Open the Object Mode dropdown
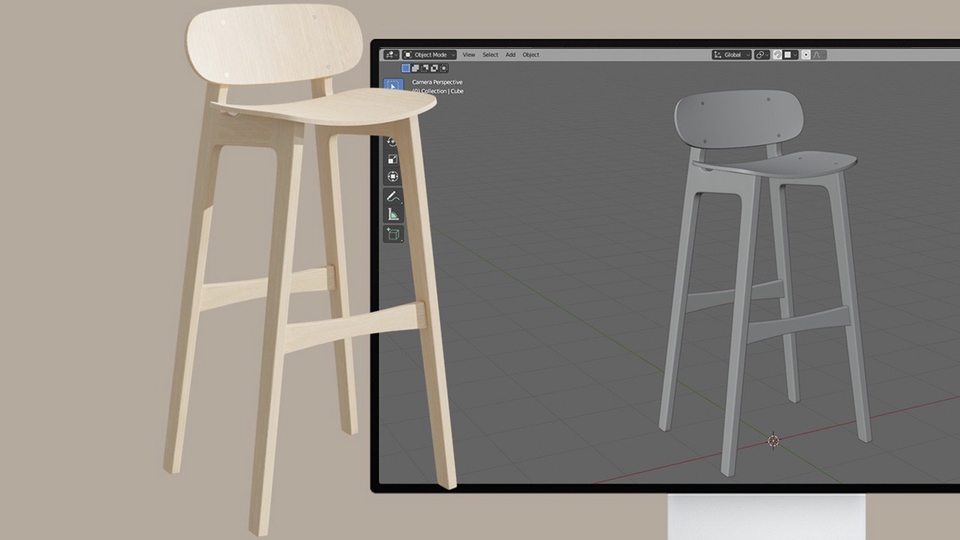Screen dimensions: 960x540 (429, 54)
